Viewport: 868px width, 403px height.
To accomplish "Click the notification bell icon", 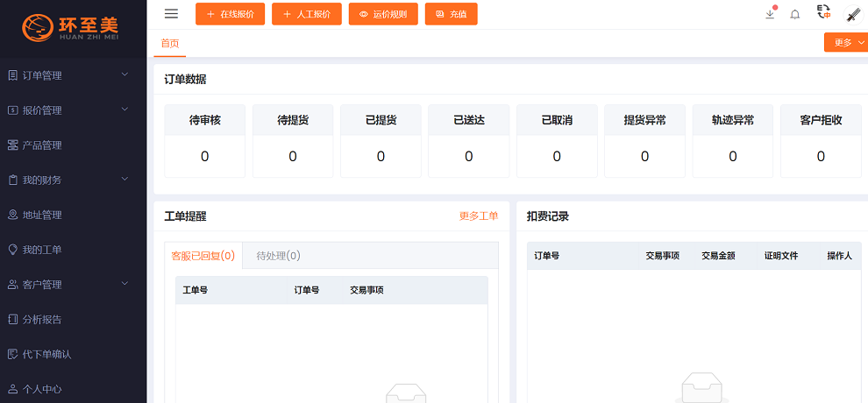I will point(795,14).
